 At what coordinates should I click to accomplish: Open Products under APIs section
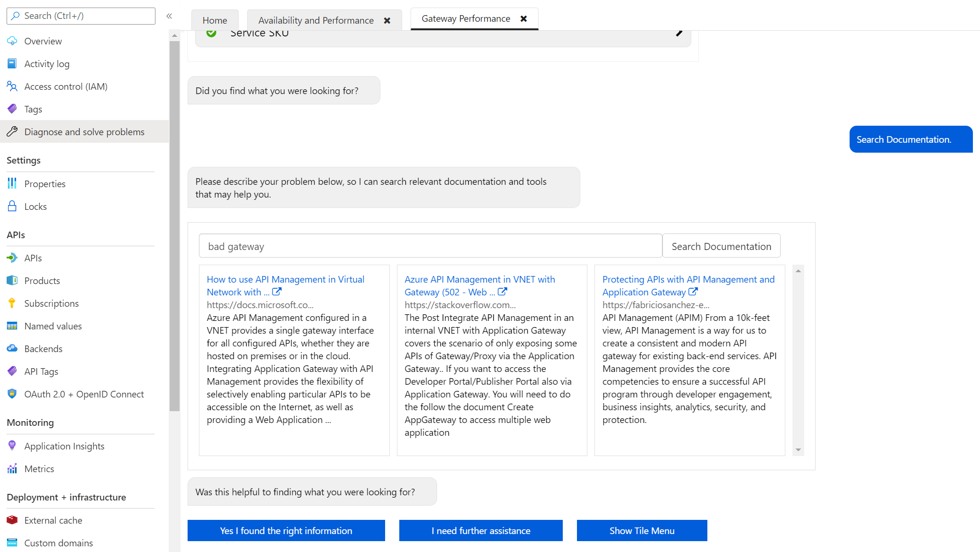click(x=42, y=280)
